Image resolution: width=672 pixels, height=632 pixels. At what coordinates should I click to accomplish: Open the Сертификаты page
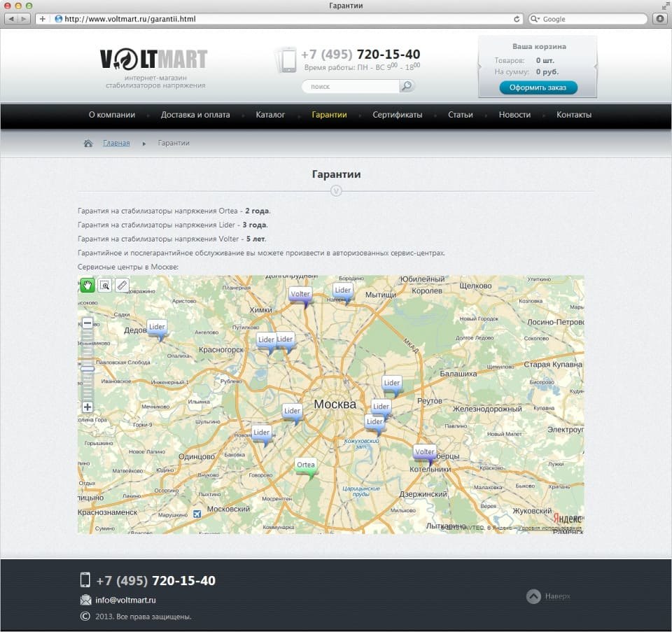tap(398, 115)
